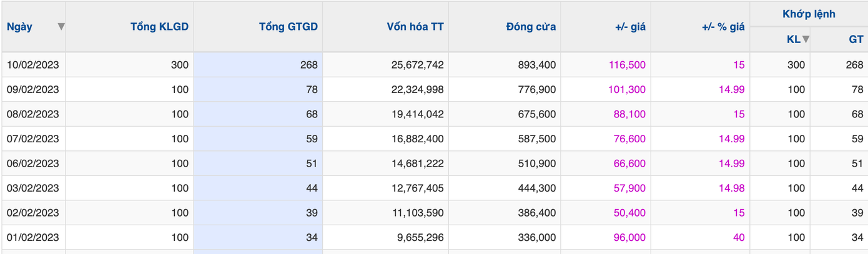Click the sort arrow next to KL
This screenshot has height=254, width=868.
[806, 39]
